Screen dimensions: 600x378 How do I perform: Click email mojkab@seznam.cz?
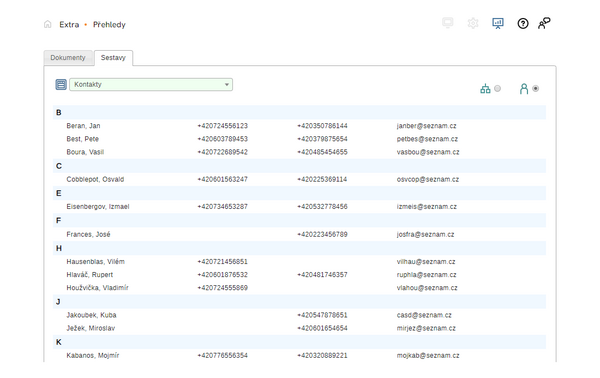click(x=428, y=355)
